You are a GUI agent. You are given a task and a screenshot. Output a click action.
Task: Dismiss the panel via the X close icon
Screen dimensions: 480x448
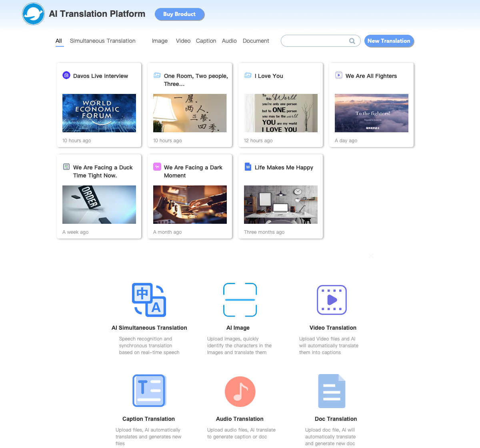point(371,256)
